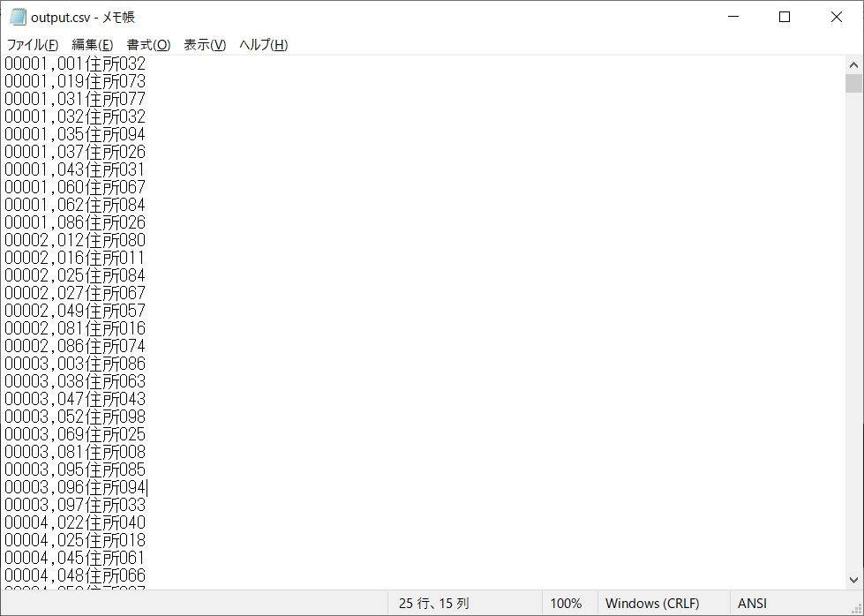Open the ファイル(F) menu
The width and height of the screenshot is (864, 616).
[33, 45]
